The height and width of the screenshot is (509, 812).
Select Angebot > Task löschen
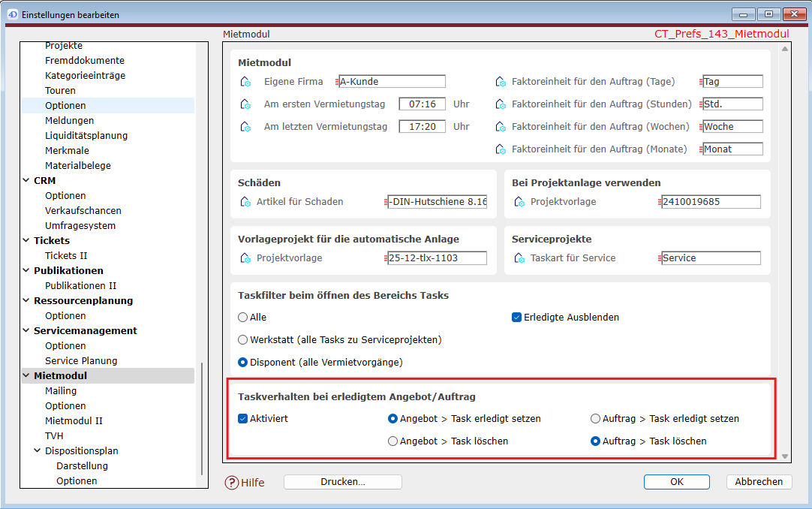(392, 441)
